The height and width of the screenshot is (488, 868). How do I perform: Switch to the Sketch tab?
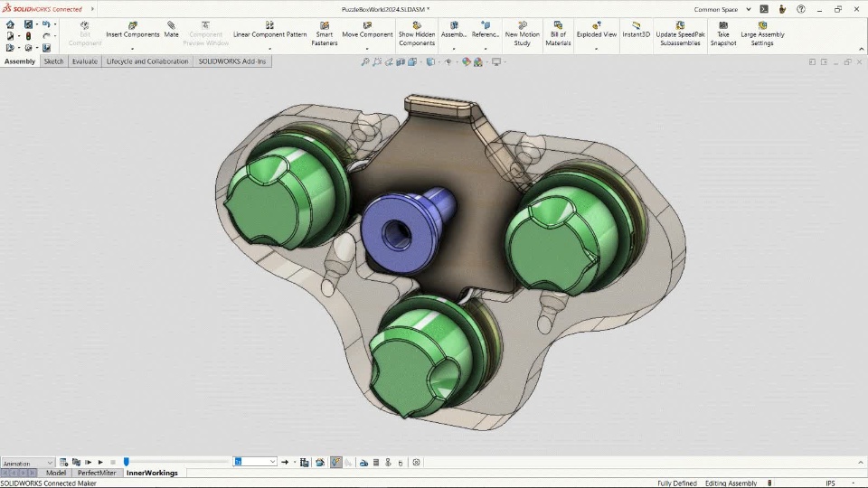(x=53, y=61)
